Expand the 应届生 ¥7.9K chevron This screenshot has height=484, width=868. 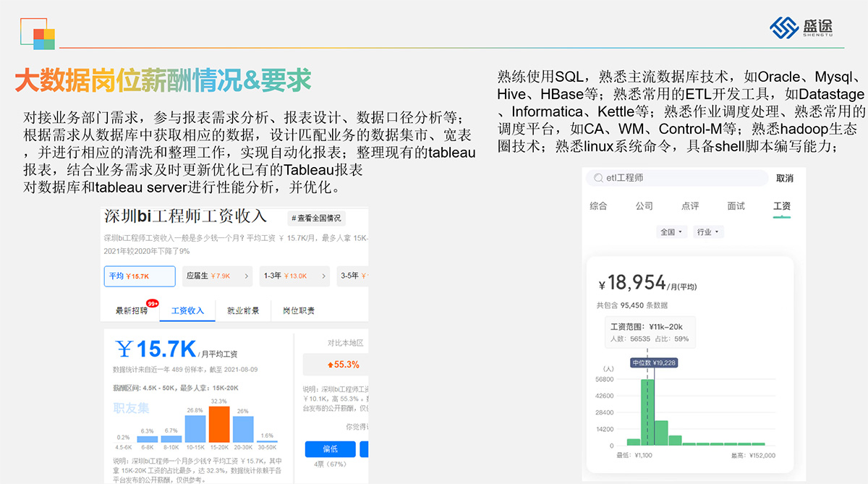(247, 276)
